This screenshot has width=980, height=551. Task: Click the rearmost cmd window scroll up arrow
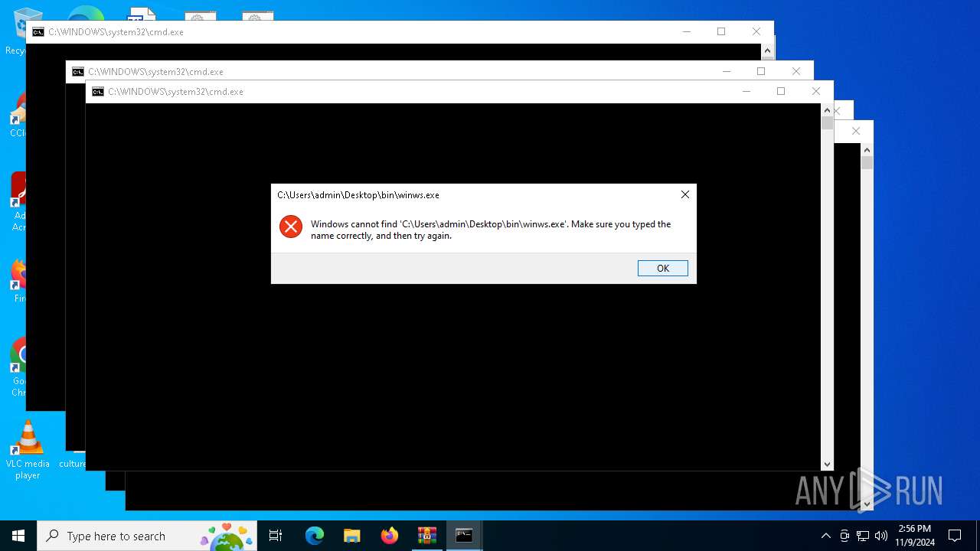point(767,51)
